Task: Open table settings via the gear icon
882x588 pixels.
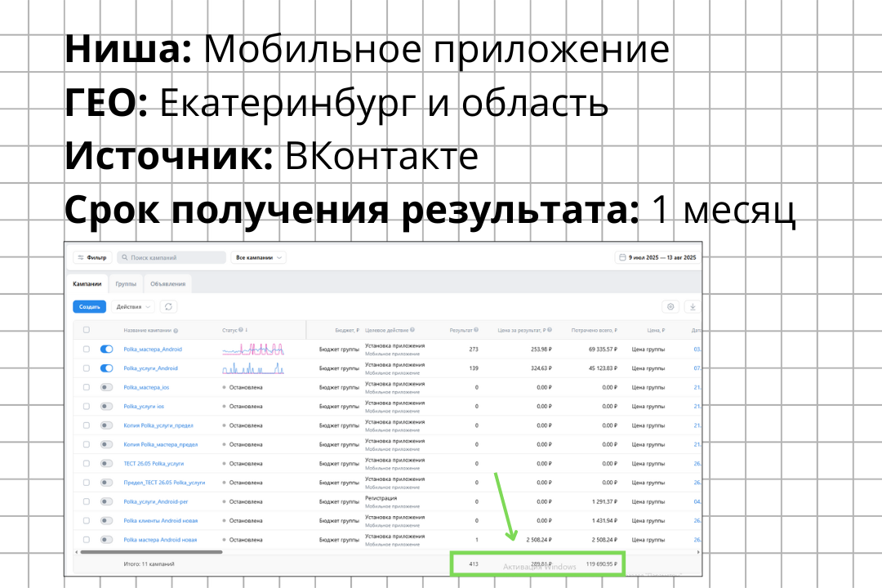Action: [670, 307]
